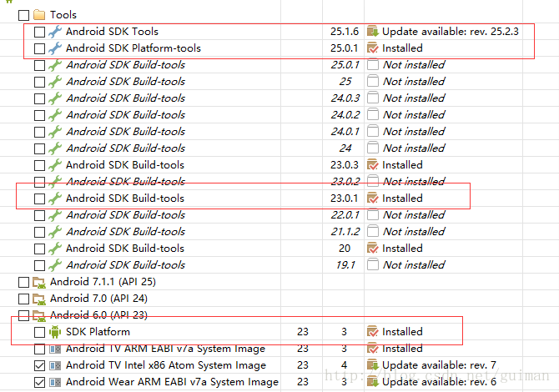559x392 pixels.
Task: Click the Android 7.0 (API 24) folder icon
Action: click(39, 299)
